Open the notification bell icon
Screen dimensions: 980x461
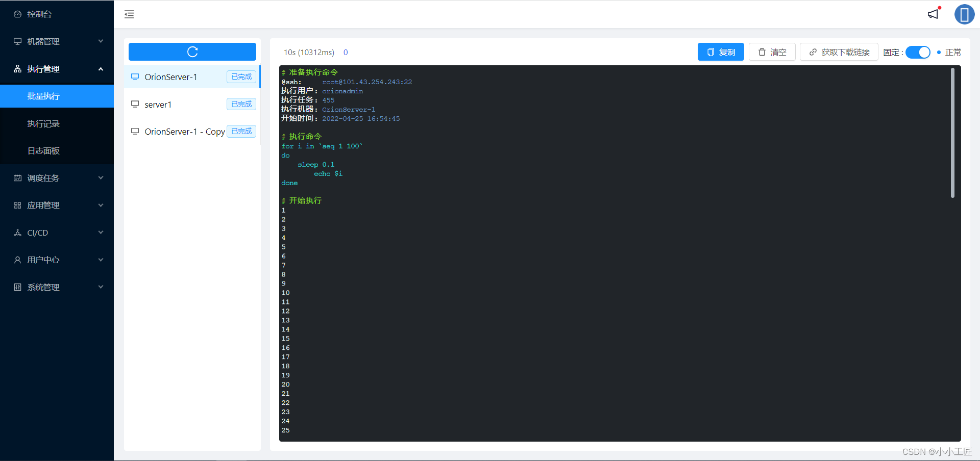[x=933, y=14]
